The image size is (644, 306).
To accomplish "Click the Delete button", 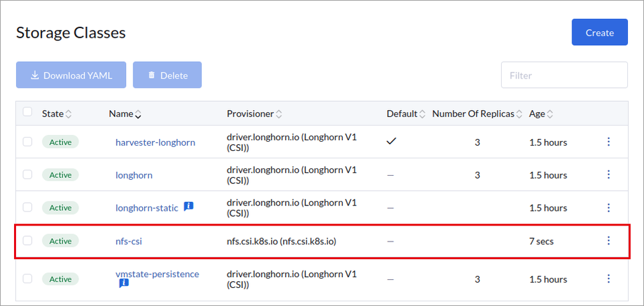I will [167, 74].
